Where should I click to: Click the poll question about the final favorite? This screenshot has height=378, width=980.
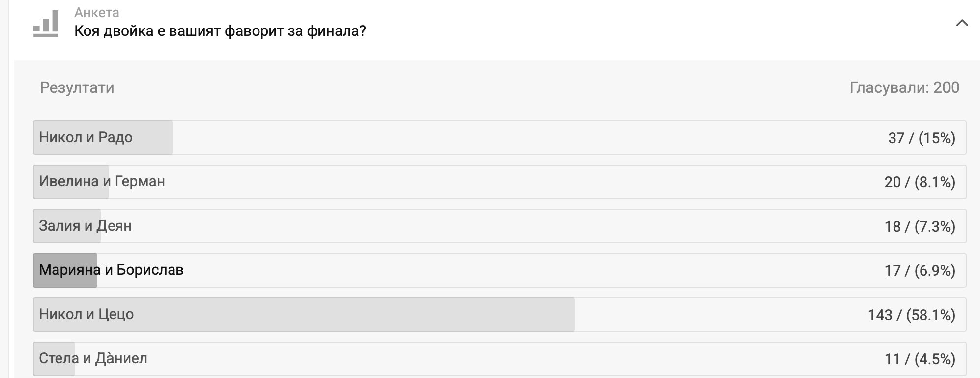(220, 31)
